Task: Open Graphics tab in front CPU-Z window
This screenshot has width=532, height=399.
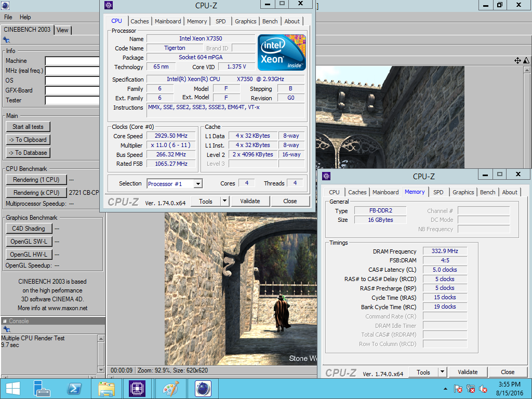Action: (x=246, y=21)
